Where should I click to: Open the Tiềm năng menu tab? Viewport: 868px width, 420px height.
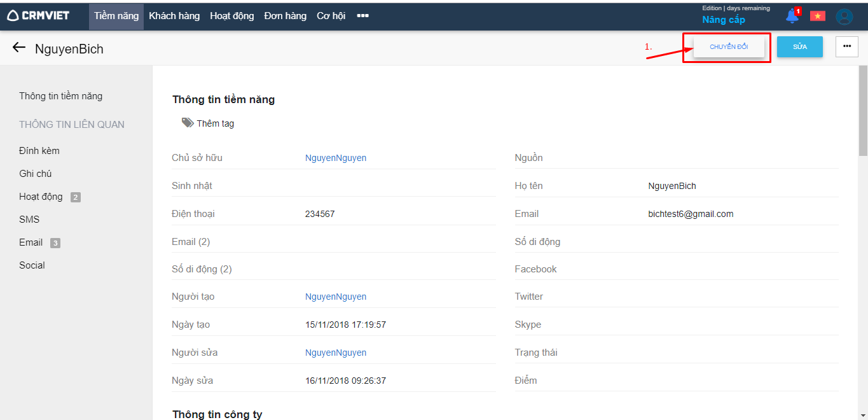(x=116, y=16)
